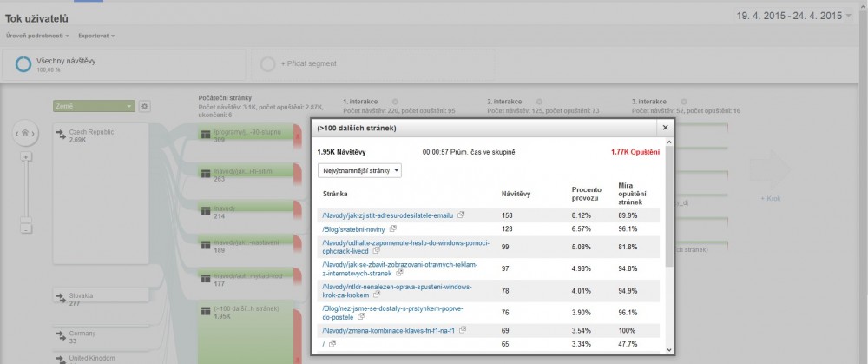
Task: Click external link icon next to zmena-kombinace-klaves
Action: tap(464, 330)
